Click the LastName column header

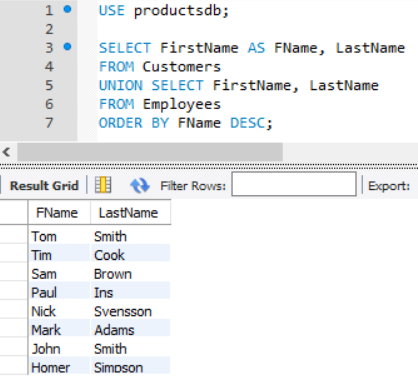coord(131,212)
